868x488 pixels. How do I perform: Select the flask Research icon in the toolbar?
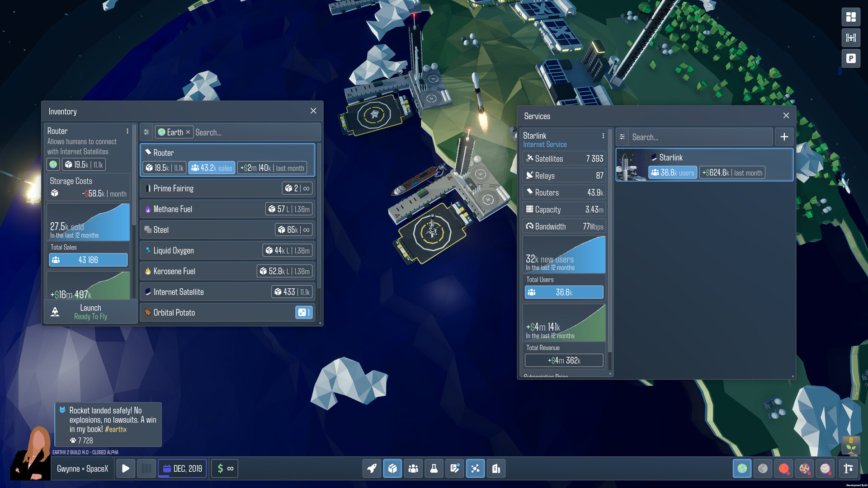click(x=434, y=469)
